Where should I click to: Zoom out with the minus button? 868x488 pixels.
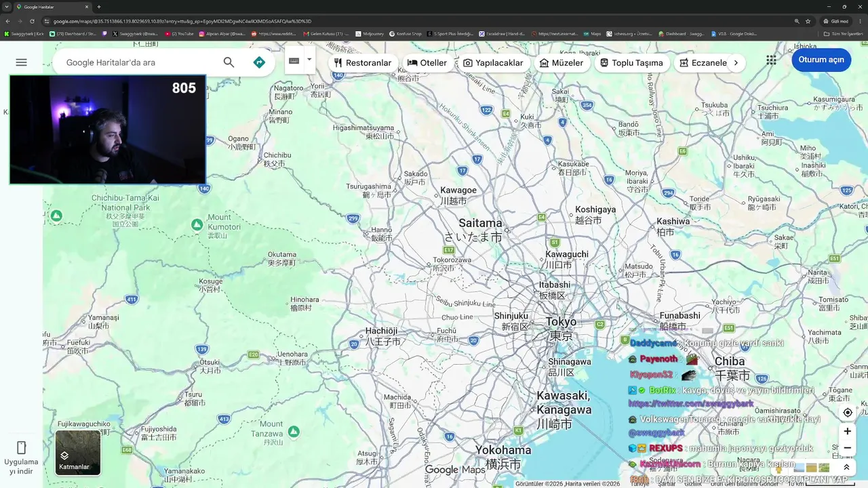(x=848, y=448)
